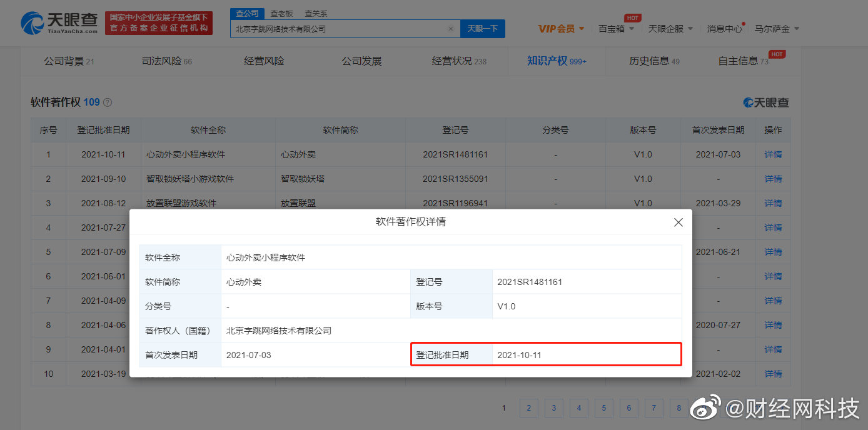Click the 国家中小企业发展子基金旗下 red banner
Screen dimensions: 868x430
[159, 23]
